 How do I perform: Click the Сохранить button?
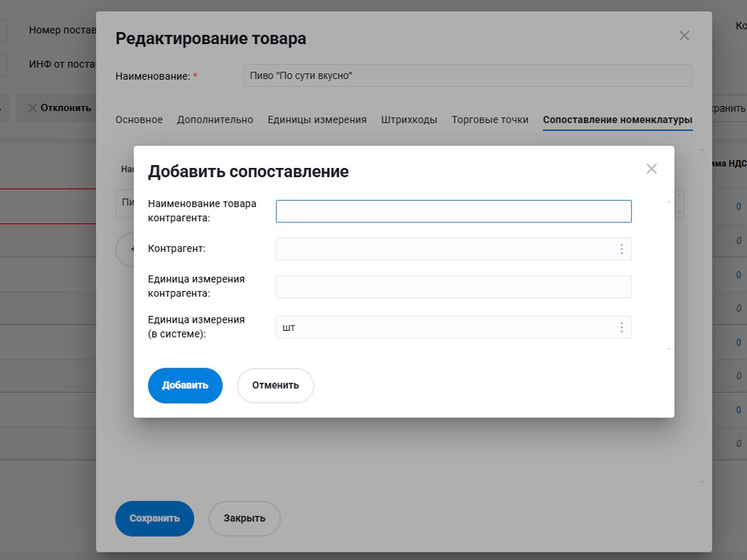point(155,518)
